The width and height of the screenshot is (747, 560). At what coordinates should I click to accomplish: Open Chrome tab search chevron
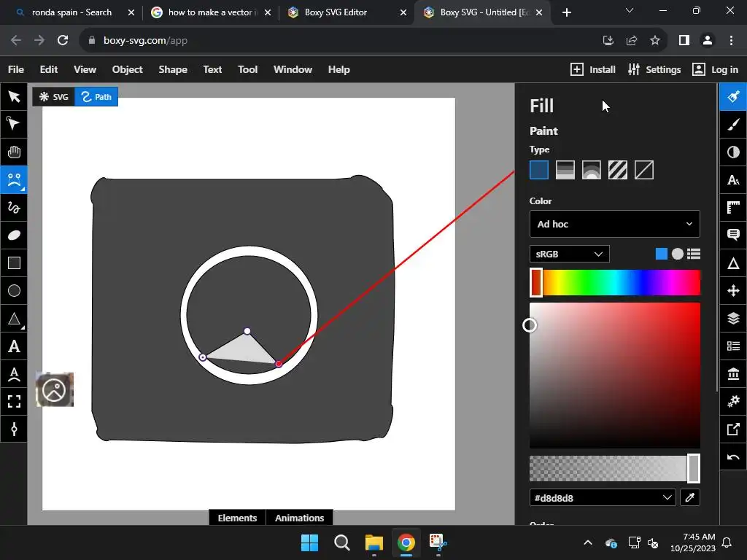point(630,10)
